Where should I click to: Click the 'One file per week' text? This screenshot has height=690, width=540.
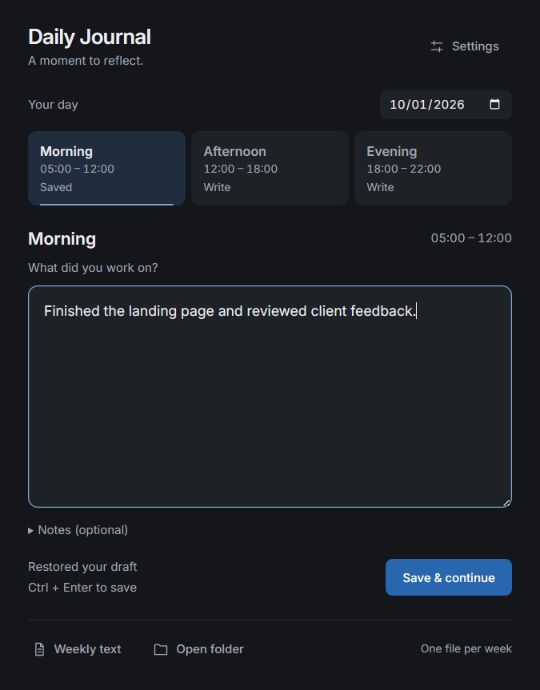tap(466, 649)
